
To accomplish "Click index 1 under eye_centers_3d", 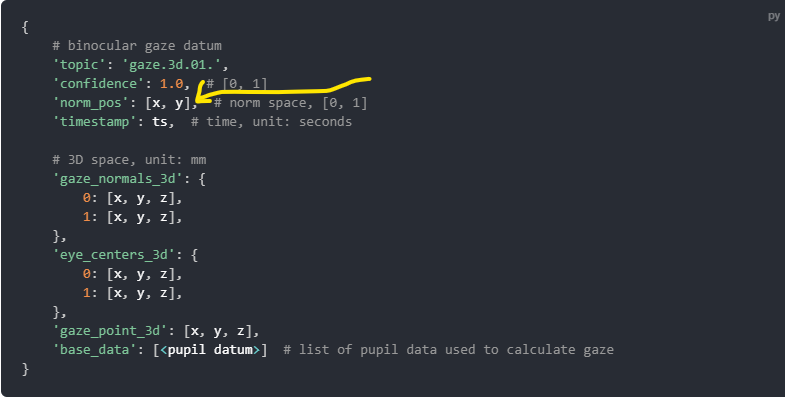I will pos(87,293).
